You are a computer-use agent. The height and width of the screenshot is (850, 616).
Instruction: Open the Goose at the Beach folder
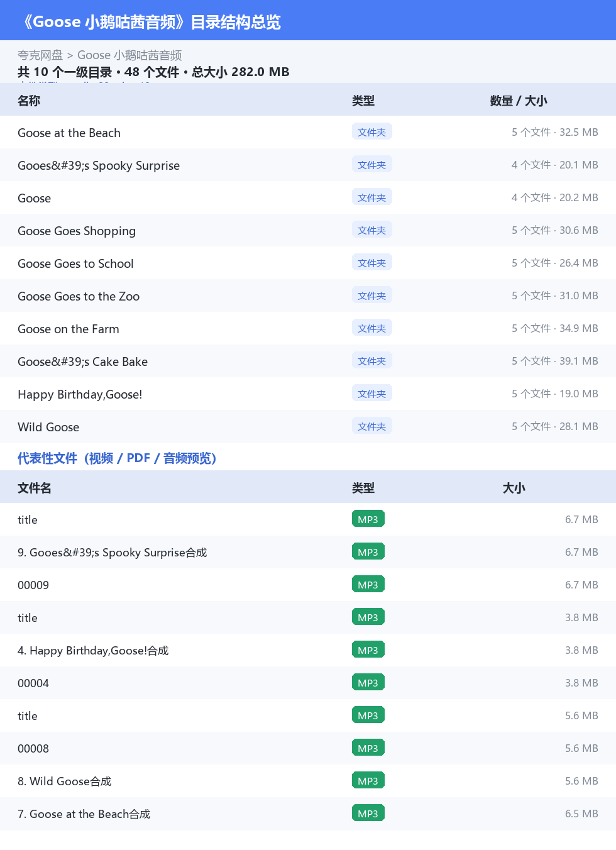click(x=69, y=133)
